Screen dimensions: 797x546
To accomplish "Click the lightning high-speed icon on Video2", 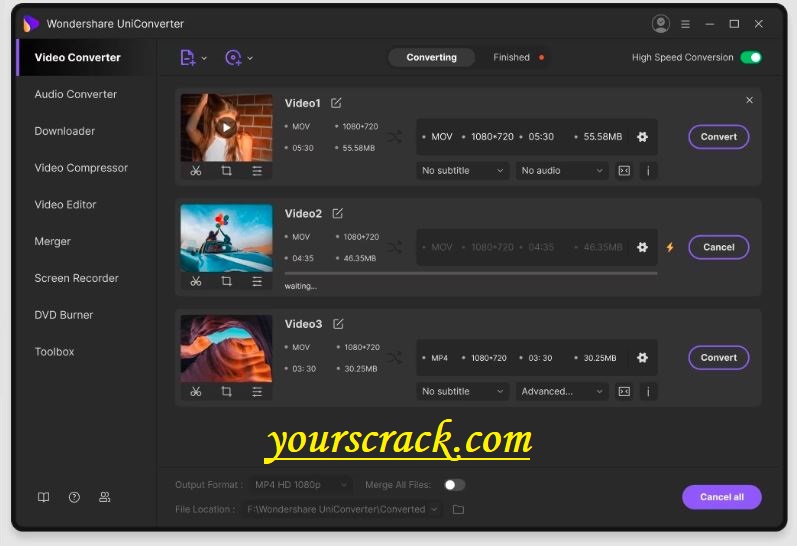I will click(670, 247).
